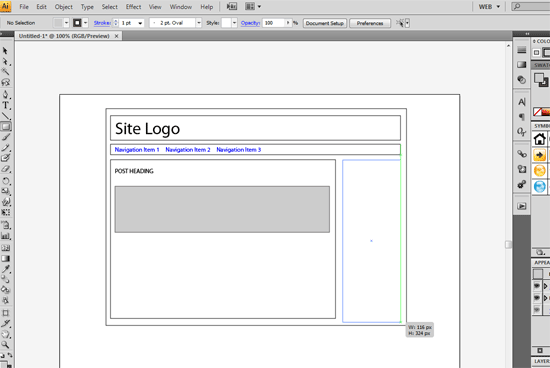The width and height of the screenshot is (550, 368).
Task: Select the Direct Selection tool
Action: pos(5,62)
